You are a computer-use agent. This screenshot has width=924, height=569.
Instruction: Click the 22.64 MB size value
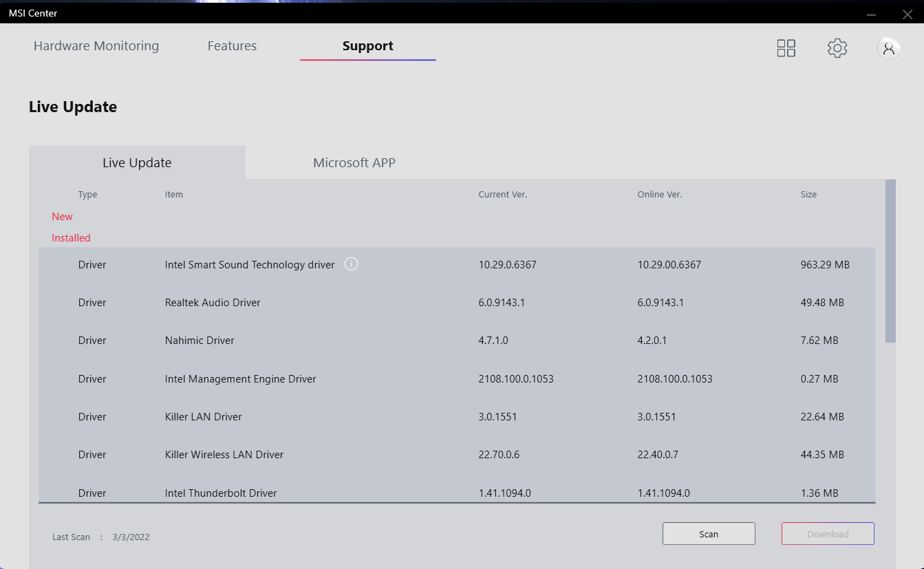[822, 417]
